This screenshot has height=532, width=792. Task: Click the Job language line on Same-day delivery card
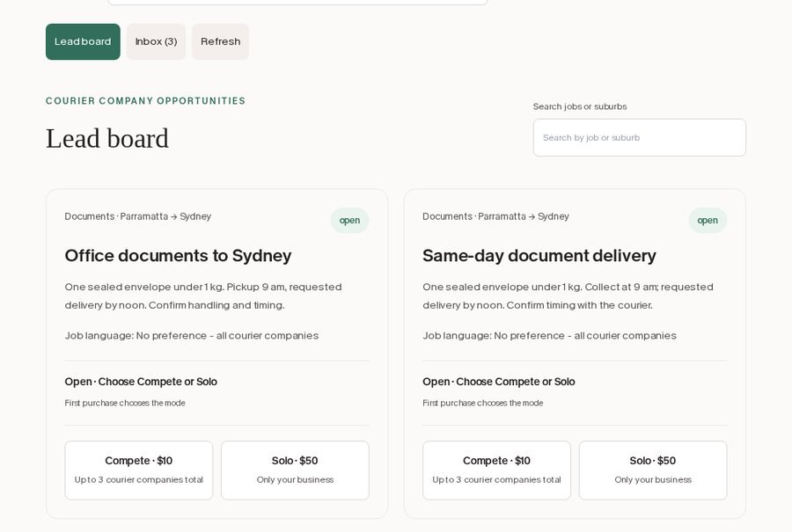549,336
